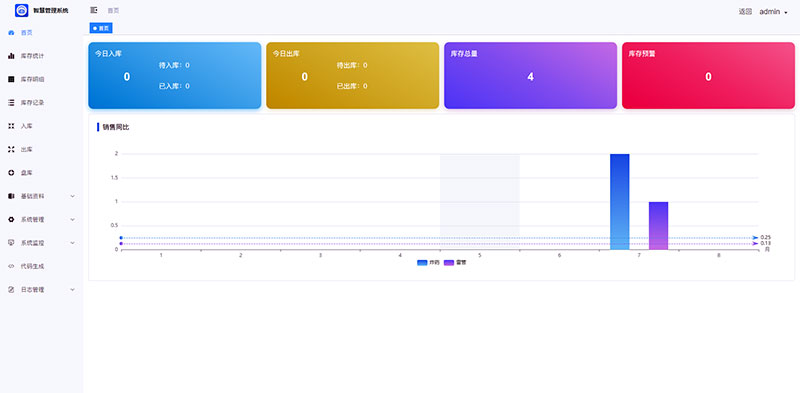Click the 首页 breadcrumb in header
The width and height of the screenshot is (800, 393).
[x=113, y=10]
